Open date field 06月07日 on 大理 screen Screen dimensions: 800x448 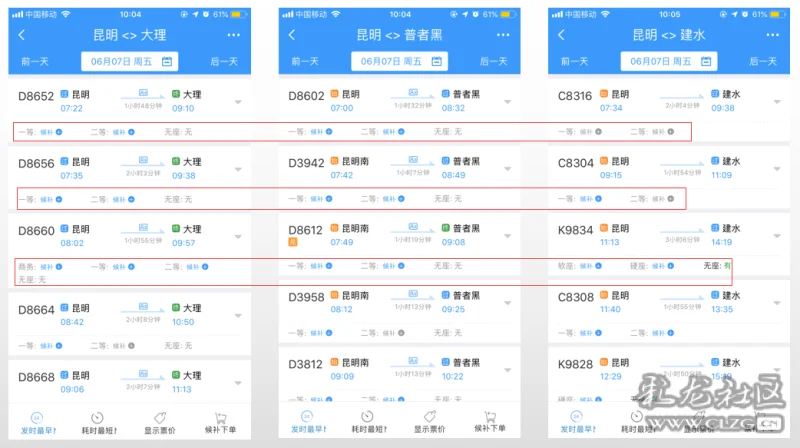pyautogui.click(x=130, y=62)
